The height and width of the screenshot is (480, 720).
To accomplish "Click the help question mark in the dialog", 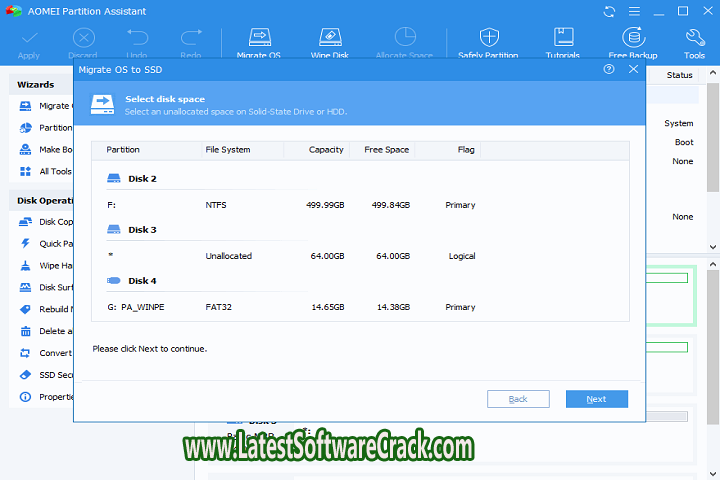I will [609, 69].
